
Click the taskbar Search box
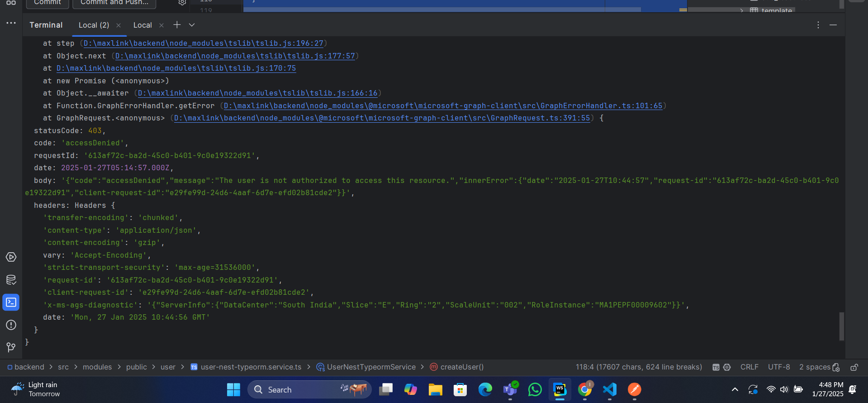(x=310, y=389)
